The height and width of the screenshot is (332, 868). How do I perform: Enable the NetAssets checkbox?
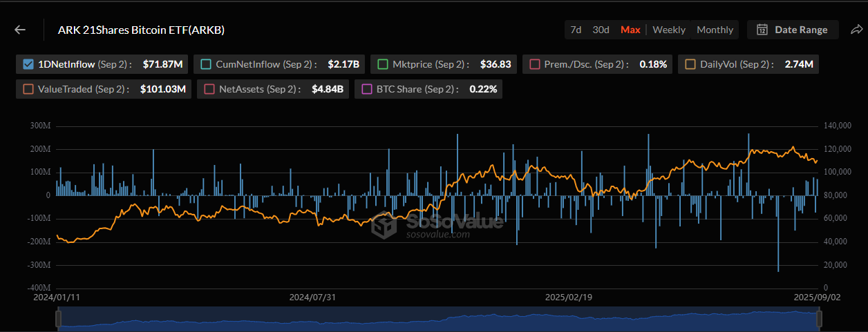pyautogui.click(x=209, y=89)
